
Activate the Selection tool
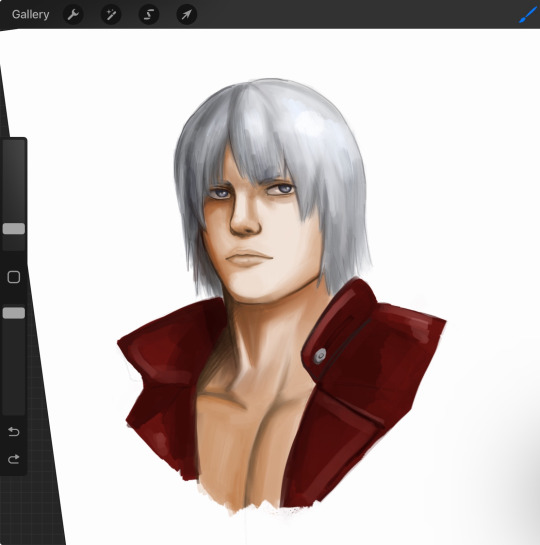[x=149, y=15]
